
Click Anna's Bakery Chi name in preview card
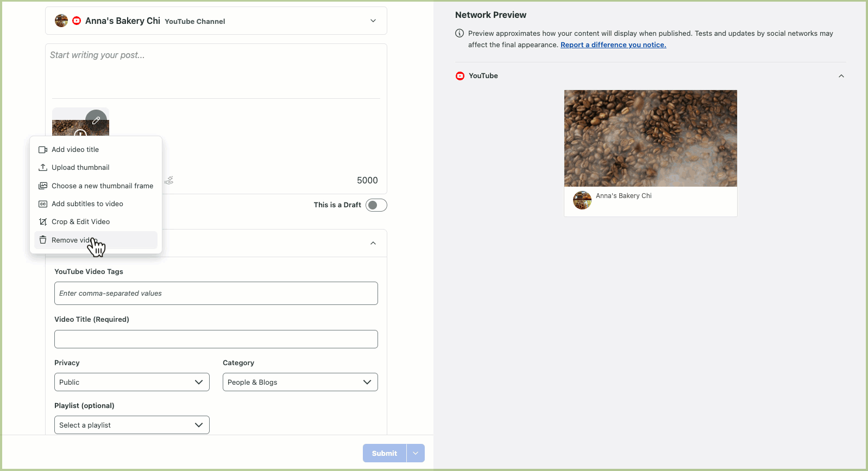tap(624, 196)
